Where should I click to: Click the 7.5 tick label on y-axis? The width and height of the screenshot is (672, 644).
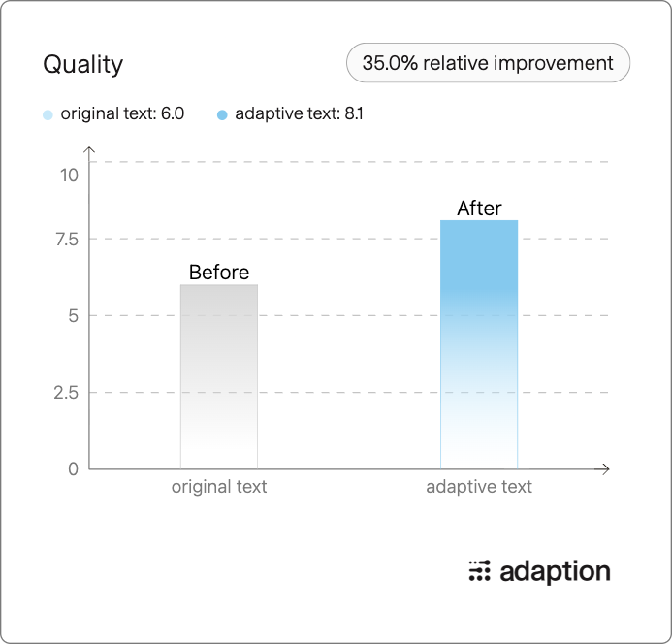67,240
